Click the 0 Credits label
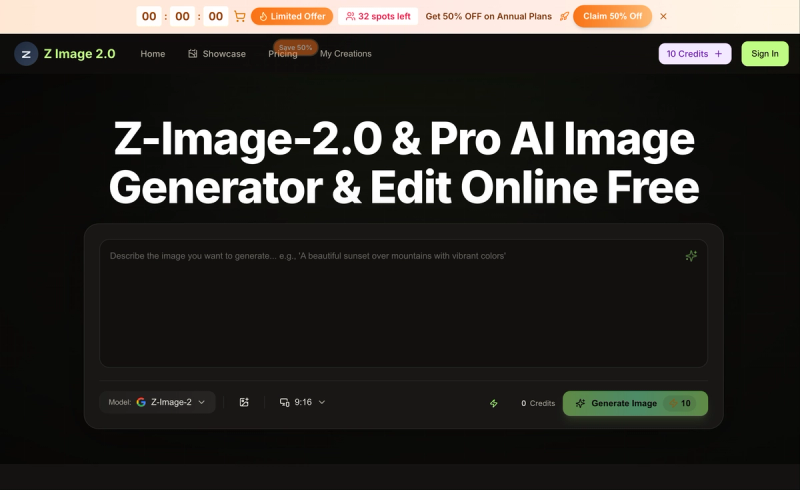The height and width of the screenshot is (490, 800). pyautogui.click(x=538, y=403)
